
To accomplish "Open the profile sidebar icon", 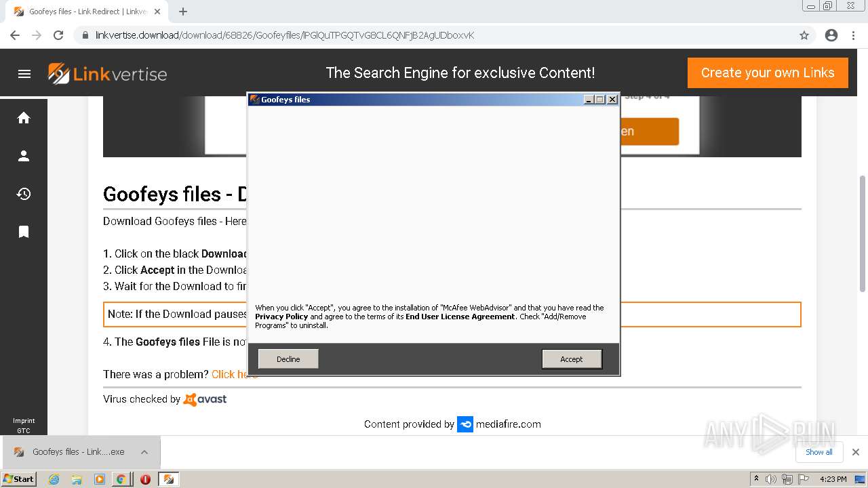I will tap(24, 156).
